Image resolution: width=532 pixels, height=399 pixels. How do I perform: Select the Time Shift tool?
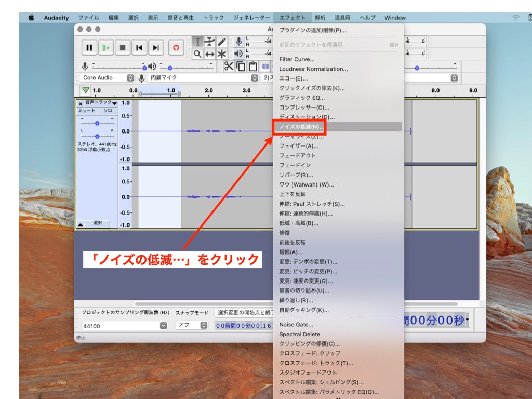point(210,54)
